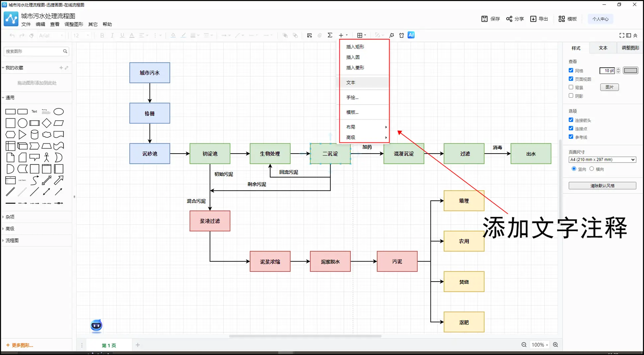Toggle the 参考线 guides checkbox
The width and height of the screenshot is (644, 355).
(571, 137)
